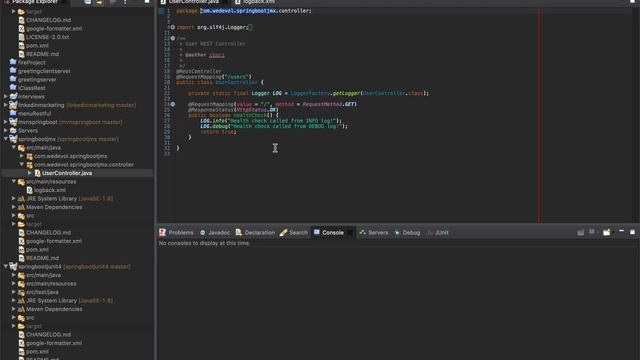Switch to the Servers tab
This screenshot has width=640, height=360.
tap(374, 233)
